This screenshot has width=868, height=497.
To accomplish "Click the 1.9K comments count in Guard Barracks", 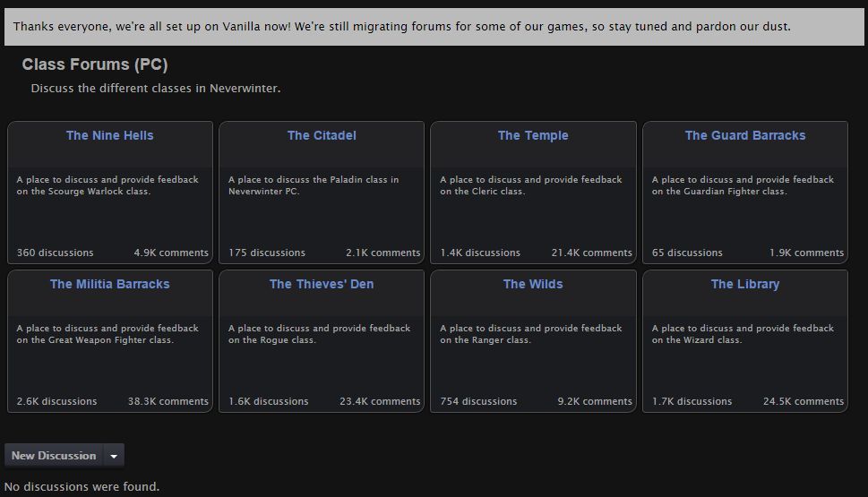I will (806, 253).
